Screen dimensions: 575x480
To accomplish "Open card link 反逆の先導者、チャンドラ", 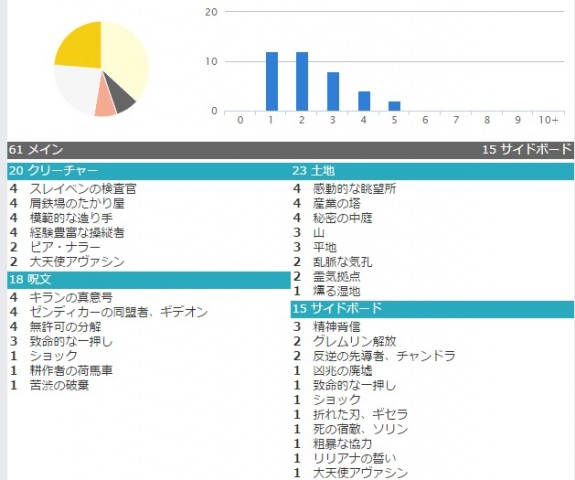I will coord(384,356).
